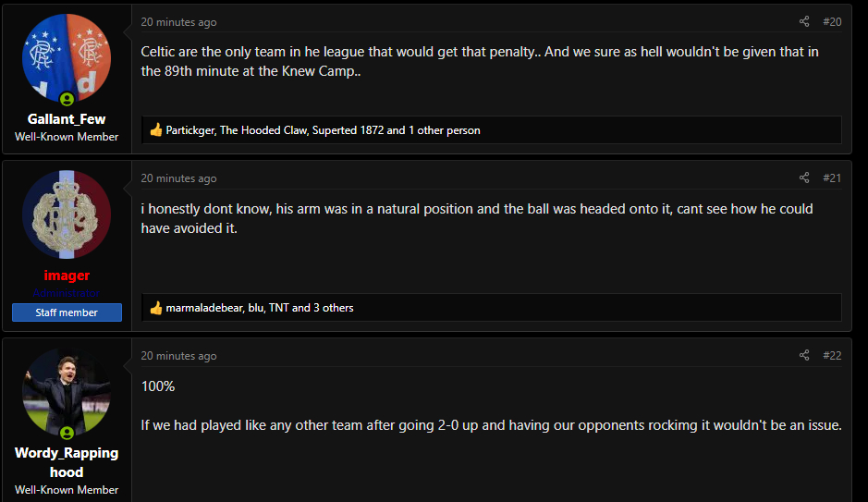
Task: Open post number #20 permalink
Action: [x=831, y=21]
